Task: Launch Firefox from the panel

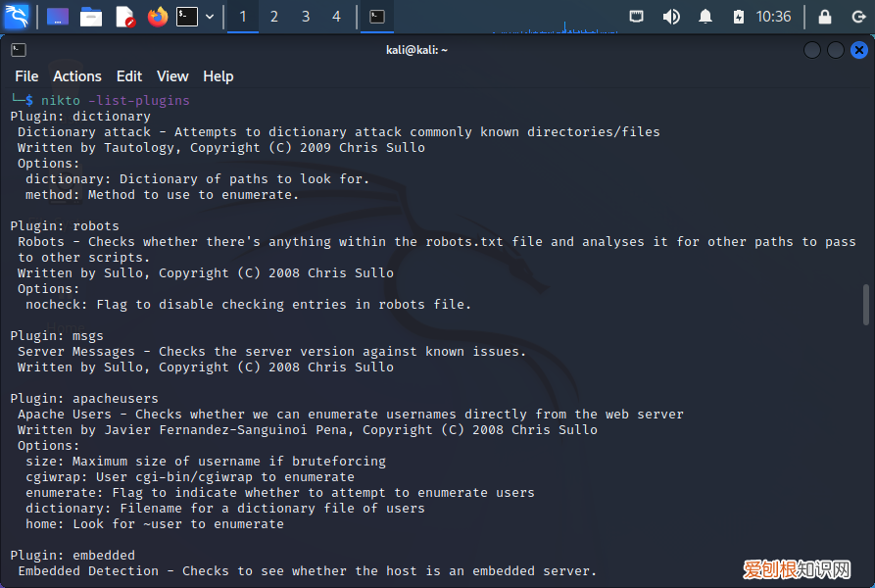Action: pos(157,17)
